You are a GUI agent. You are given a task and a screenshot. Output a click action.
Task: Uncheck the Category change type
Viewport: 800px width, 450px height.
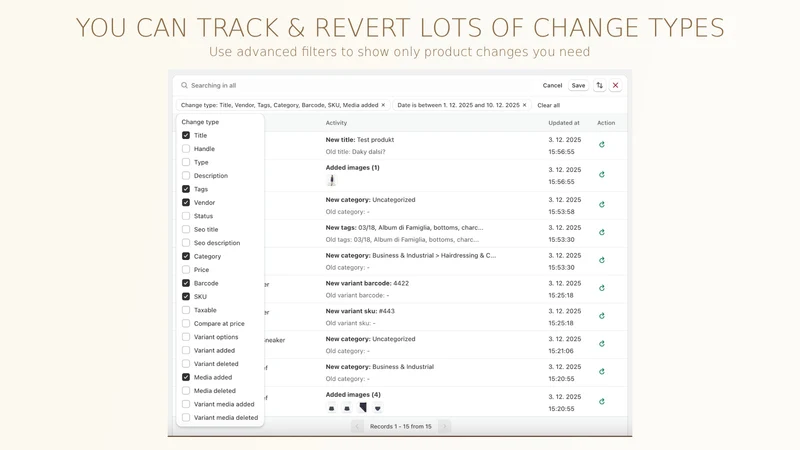click(x=186, y=256)
